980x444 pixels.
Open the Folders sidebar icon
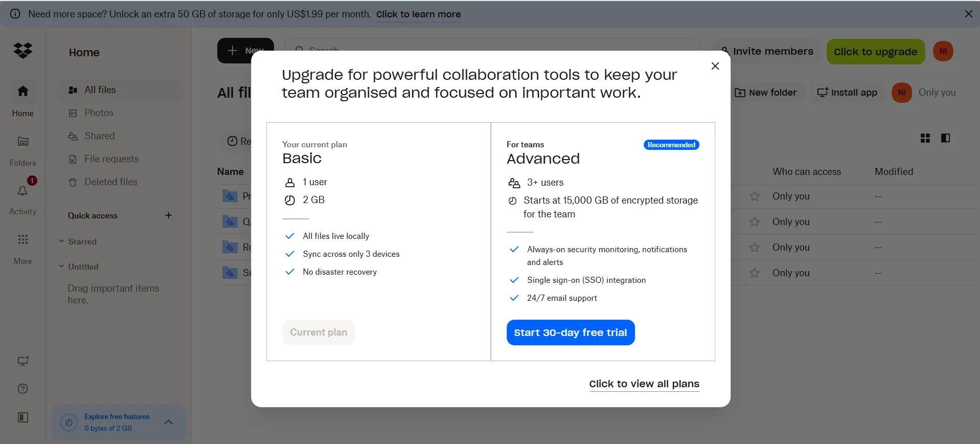click(x=23, y=141)
